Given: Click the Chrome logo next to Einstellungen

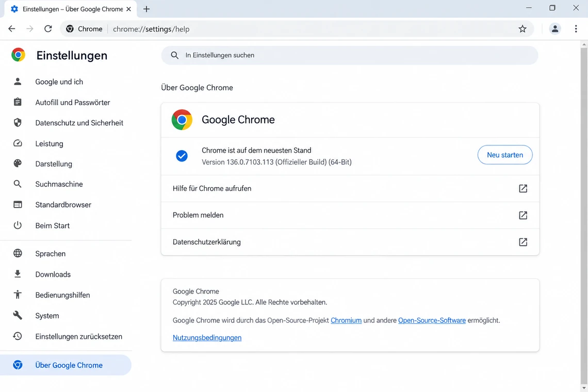Looking at the screenshot, I should (18, 55).
